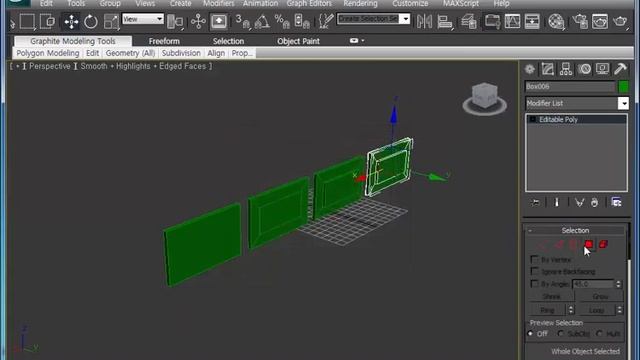Enable the By Angle checkbox

point(534,284)
